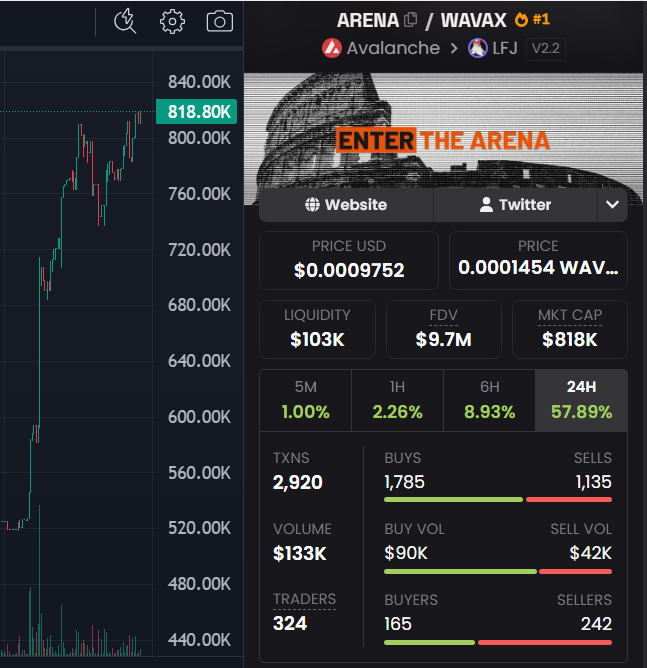647x668 pixels.
Task: Copy ARENA token address icon
Action: point(411,20)
